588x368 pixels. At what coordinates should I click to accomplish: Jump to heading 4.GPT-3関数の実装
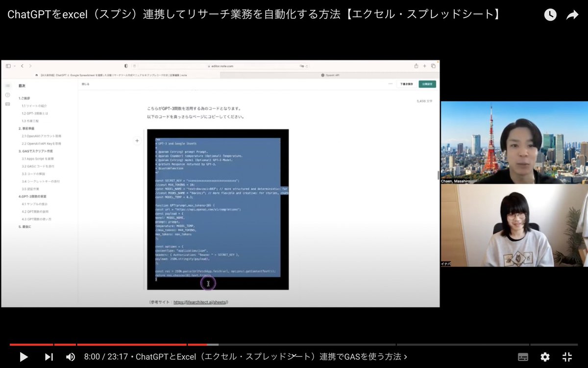[33, 196]
